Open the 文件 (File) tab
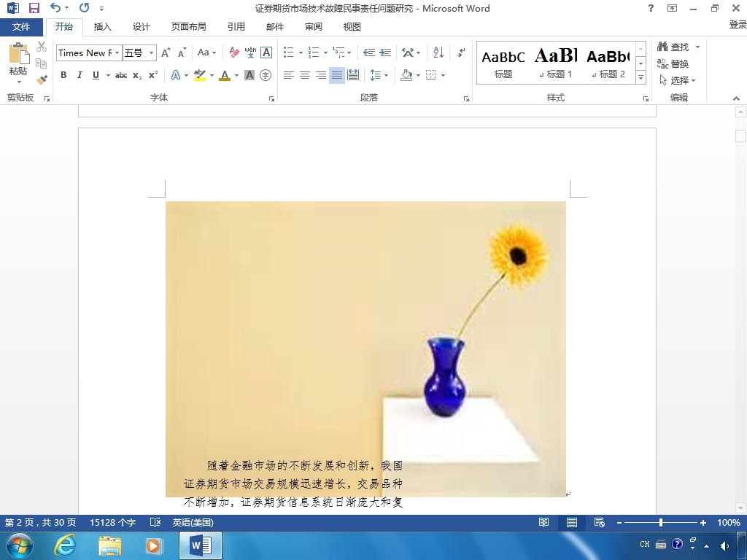The image size is (747, 560). pos(21,27)
